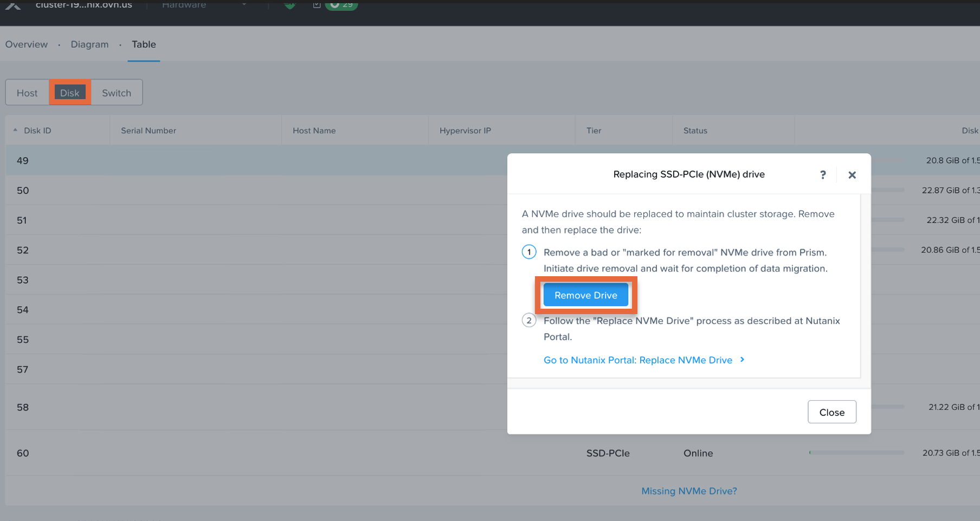The width and height of the screenshot is (980, 521).
Task: Open the tasks checkmark icon in header
Action: point(317,5)
